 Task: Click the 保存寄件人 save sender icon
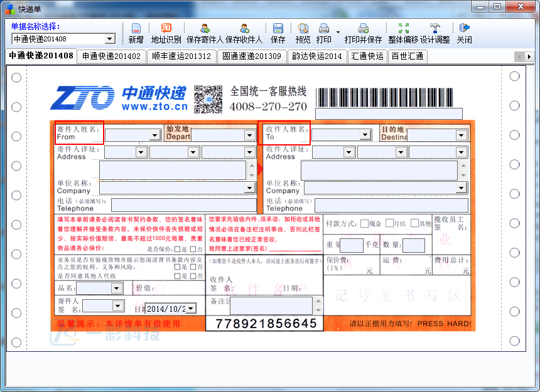pyautogui.click(x=205, y=34)
